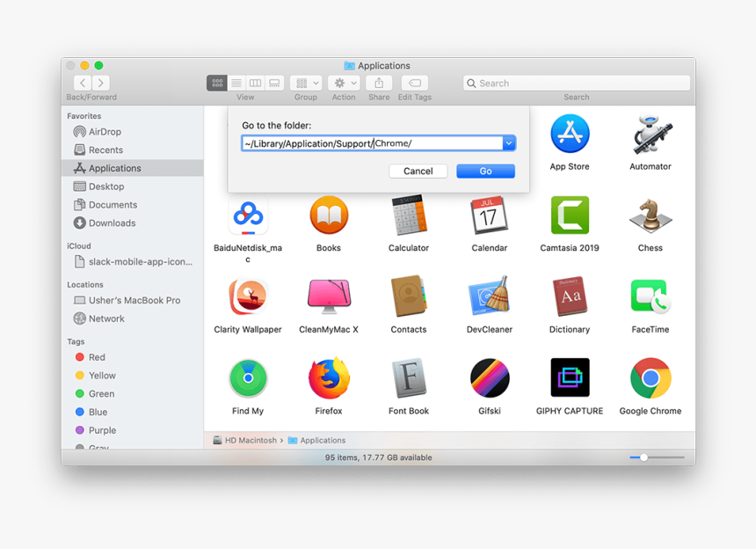
Task: Select the Calendar app icon
Action: coord(489,216)
